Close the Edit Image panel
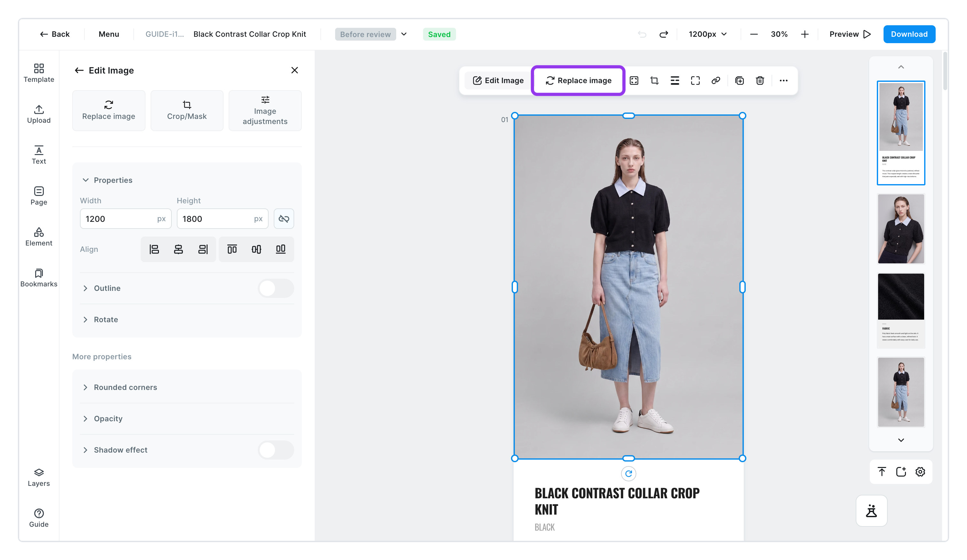This screenshot has width=967, height=560. pyautogui.click(x=294, y=70)
